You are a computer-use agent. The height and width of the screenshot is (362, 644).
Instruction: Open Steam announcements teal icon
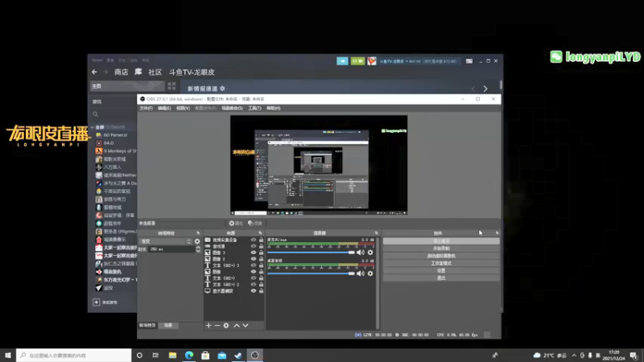point(342,61)
